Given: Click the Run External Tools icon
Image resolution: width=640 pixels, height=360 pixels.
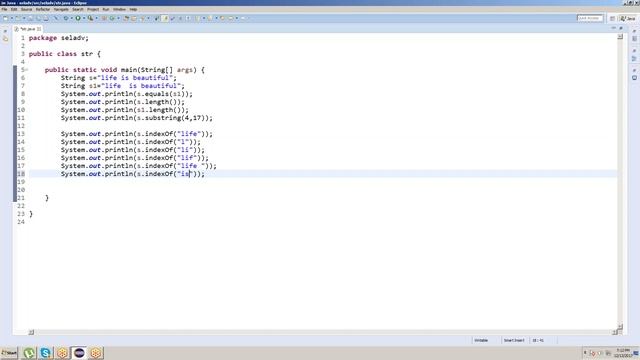Looking at the screenshot, I should (91, 18).
